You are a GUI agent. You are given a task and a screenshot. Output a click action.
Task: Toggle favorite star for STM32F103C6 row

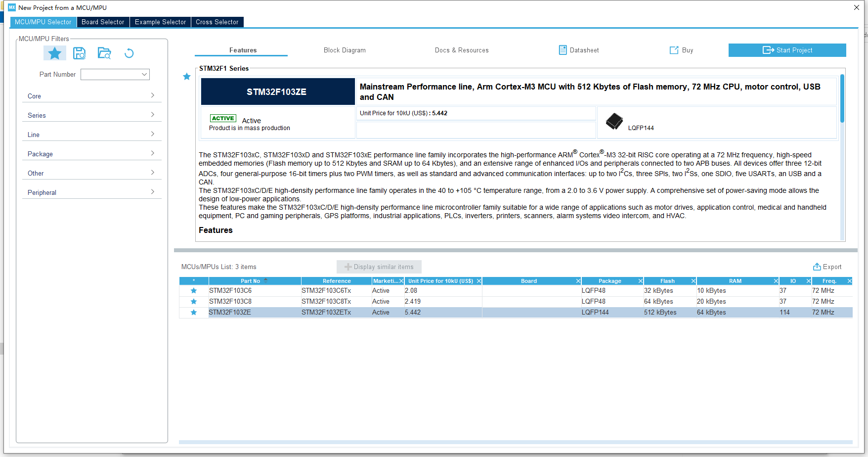(x=194, y=291)
